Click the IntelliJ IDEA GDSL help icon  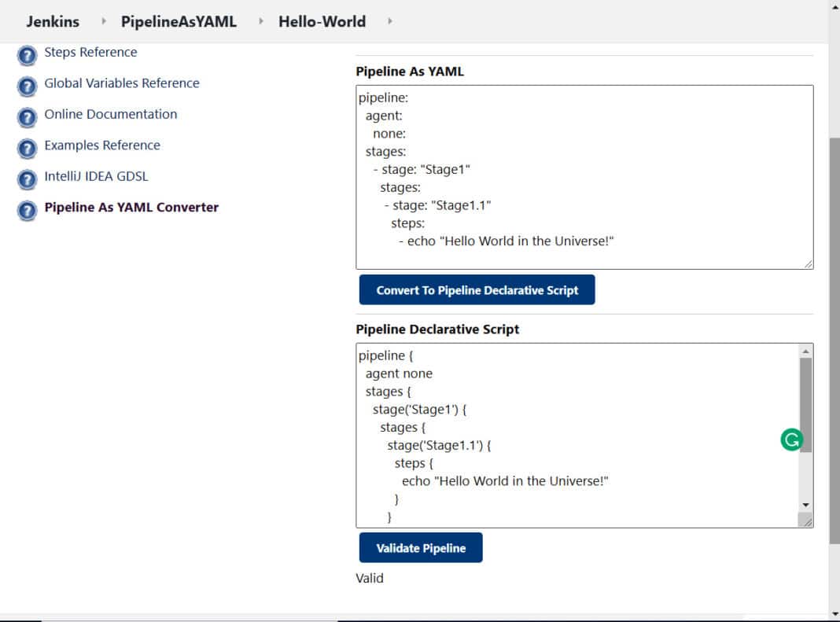(x=28, y=179)
